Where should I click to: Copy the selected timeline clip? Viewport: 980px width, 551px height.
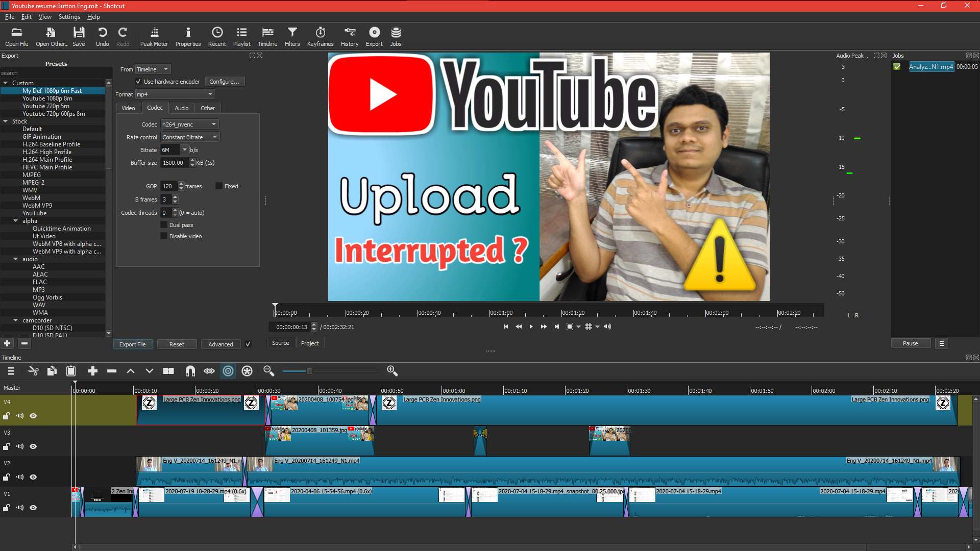click(x=52, y=371)
